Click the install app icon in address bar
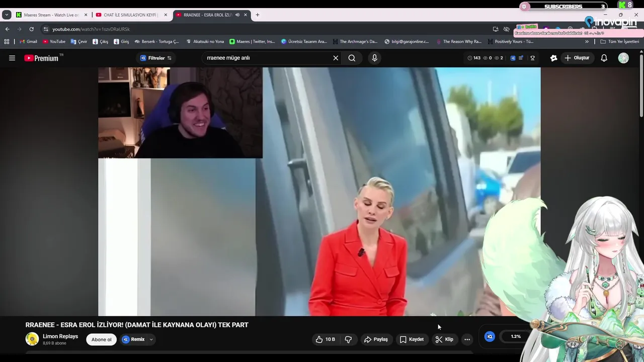Screen dimensions: 644x362 [x=496, y=29]
